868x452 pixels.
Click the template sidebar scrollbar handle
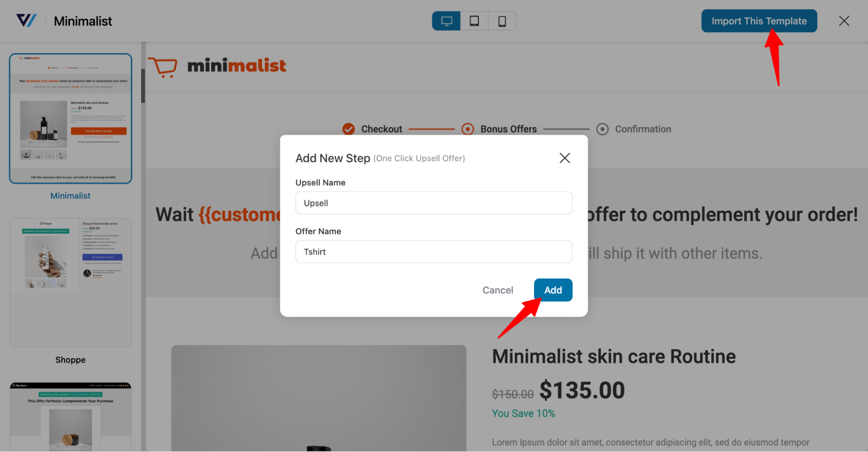click(x=143, y=85)
